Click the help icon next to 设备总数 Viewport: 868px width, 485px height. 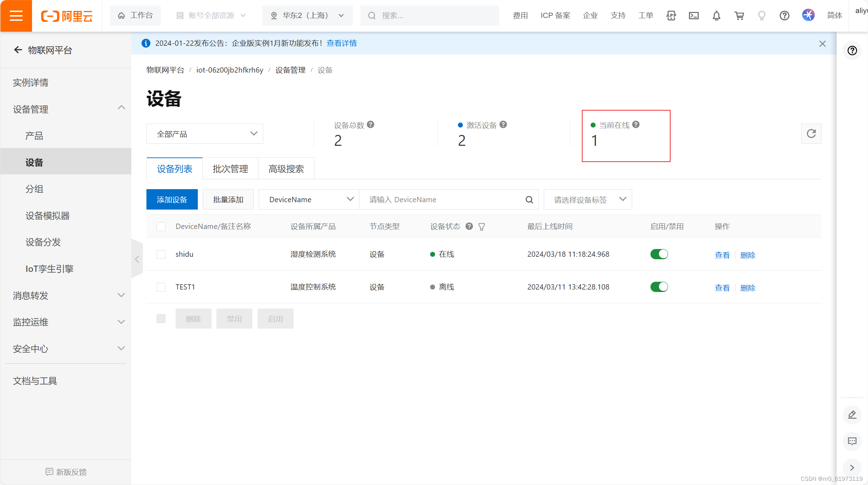(x=370, y=124)
